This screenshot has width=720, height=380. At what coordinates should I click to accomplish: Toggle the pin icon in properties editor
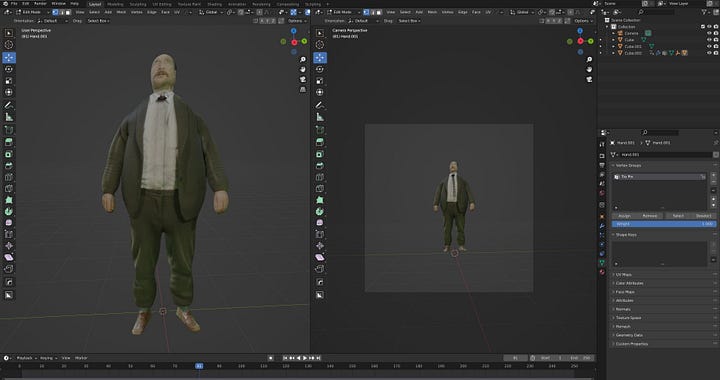click(715, 143)
